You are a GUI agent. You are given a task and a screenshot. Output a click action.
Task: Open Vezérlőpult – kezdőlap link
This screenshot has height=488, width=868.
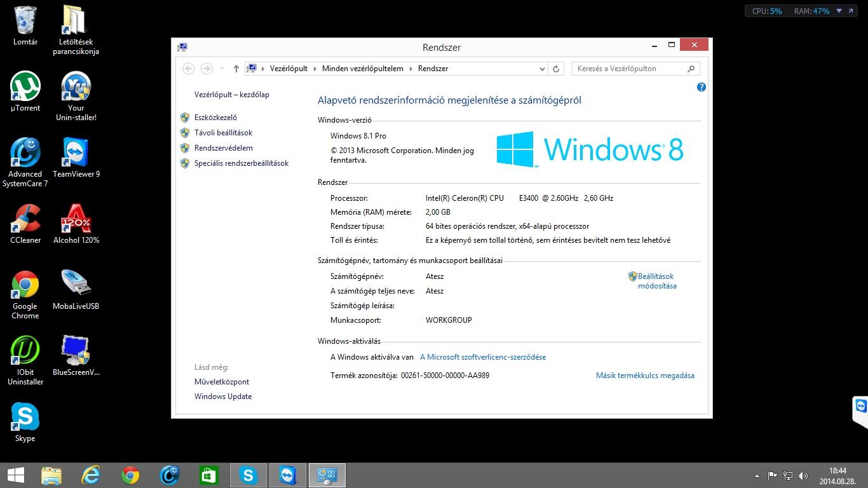tap(232, 95)
